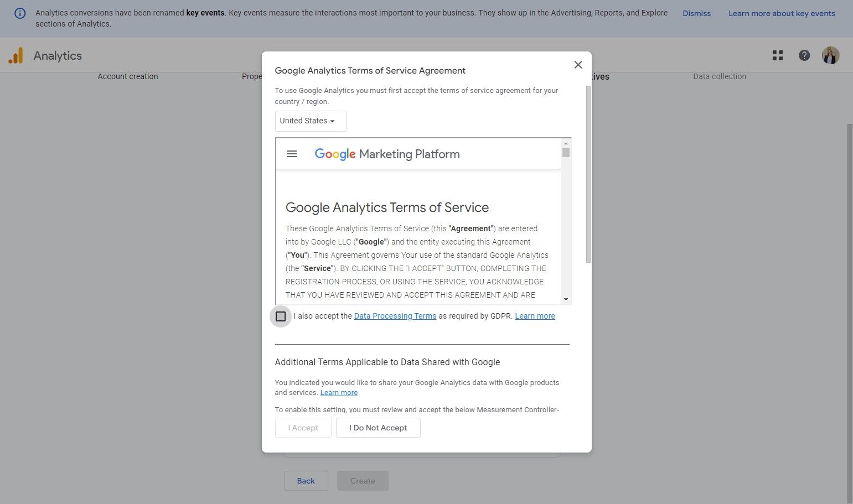The width and height of the screenshot is (853, 504).
Task: Click the dialog title Terms of Service Agreement
Action: click(370, 70)
